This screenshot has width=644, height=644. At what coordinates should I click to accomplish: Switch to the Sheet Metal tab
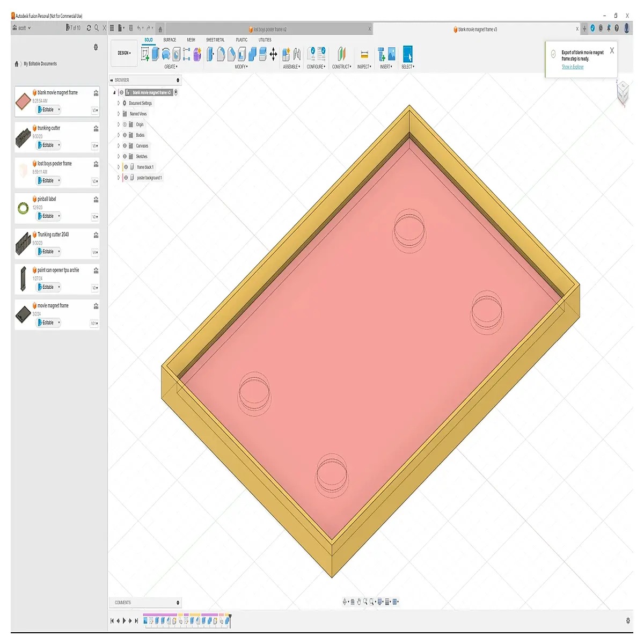coord(215,40)
